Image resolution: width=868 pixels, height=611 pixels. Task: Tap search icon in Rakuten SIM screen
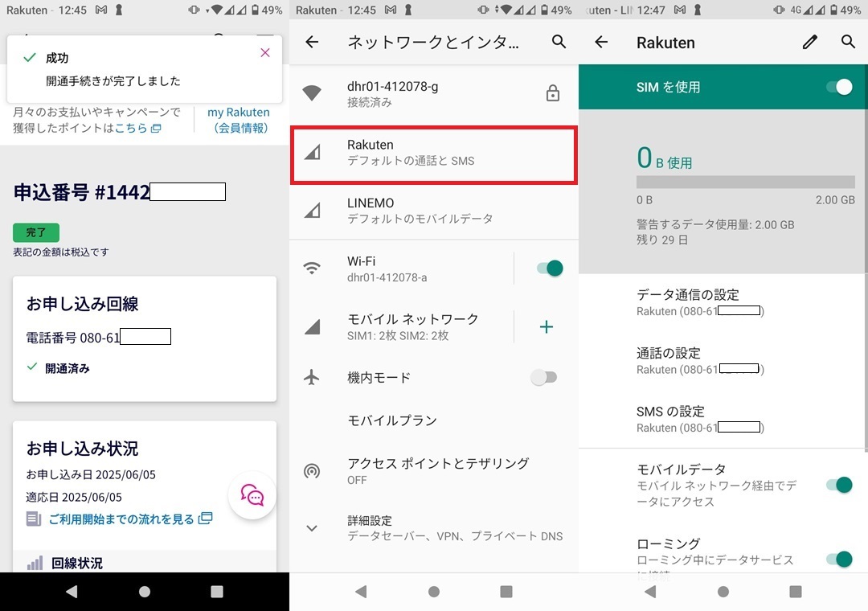[848, 42]
